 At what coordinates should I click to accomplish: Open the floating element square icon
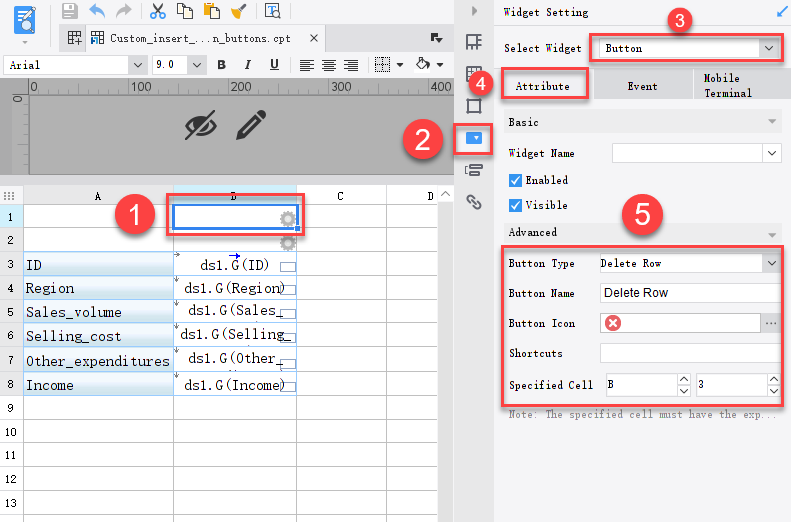(x=474, y=106)
